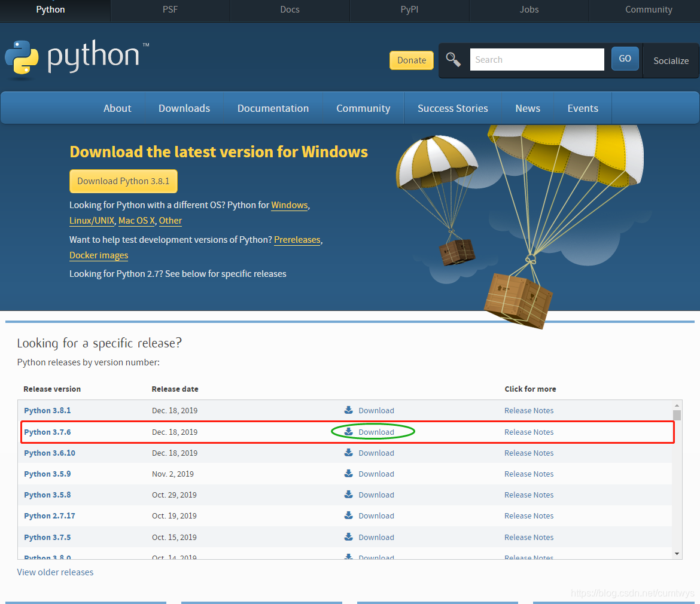Switch to the Docs top tab
The width and height of the screenshot is (700, 604).
(x=290, y=10)
